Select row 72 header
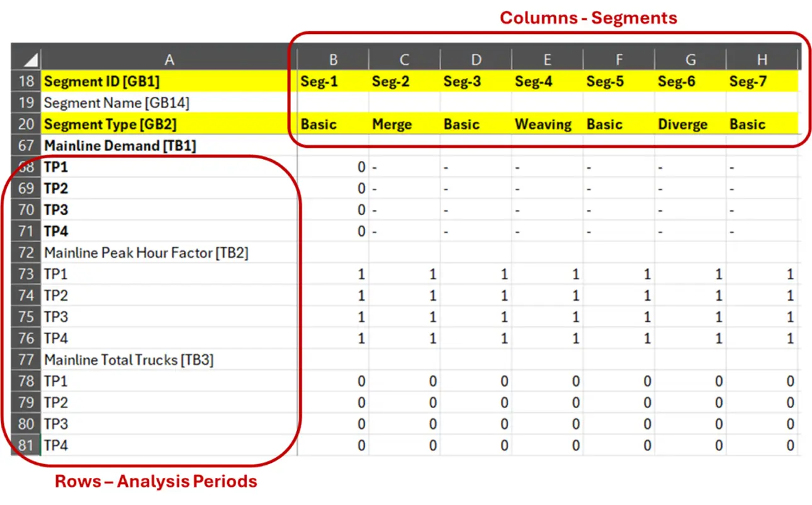Viewport: 812px width, 505px height. click(x=26, y=252)
